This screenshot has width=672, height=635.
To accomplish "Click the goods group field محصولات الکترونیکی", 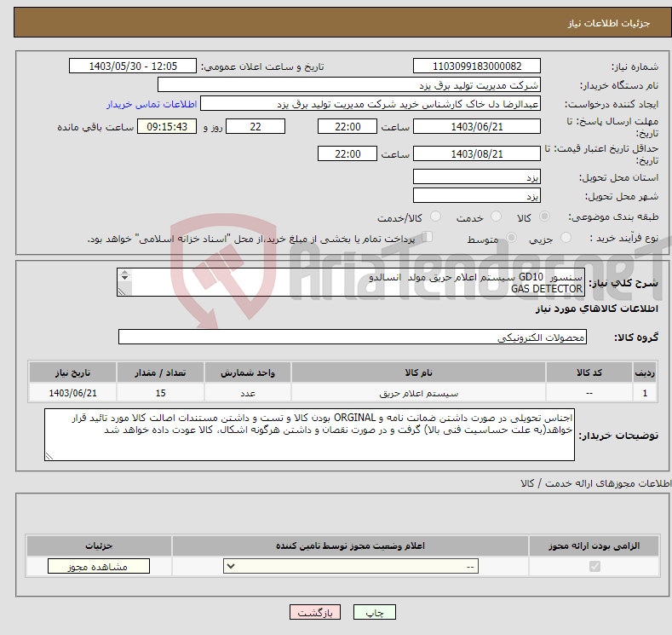I will (353, 337).
